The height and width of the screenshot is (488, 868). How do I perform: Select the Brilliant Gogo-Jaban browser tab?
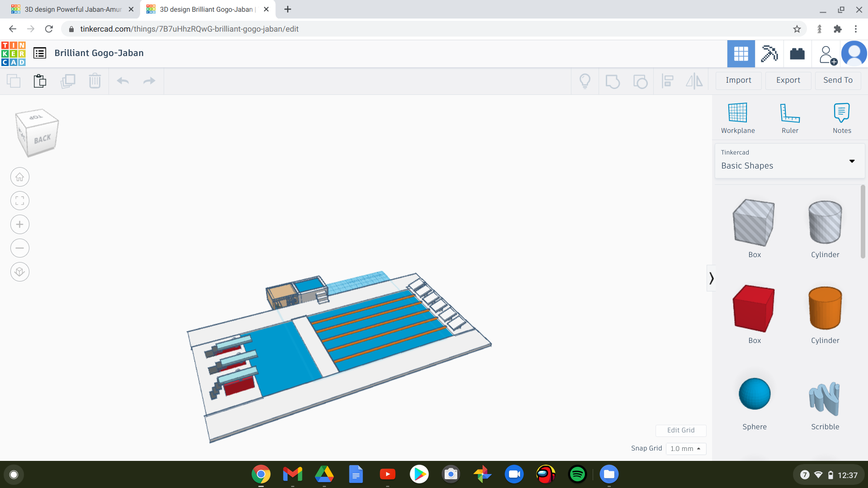click(207, 9)
